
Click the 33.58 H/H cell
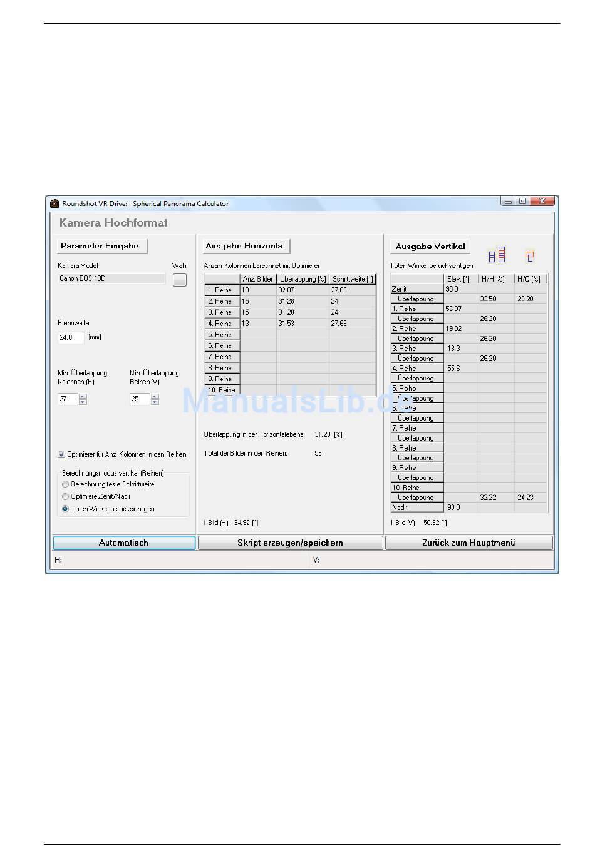click(x=496, y=299)
